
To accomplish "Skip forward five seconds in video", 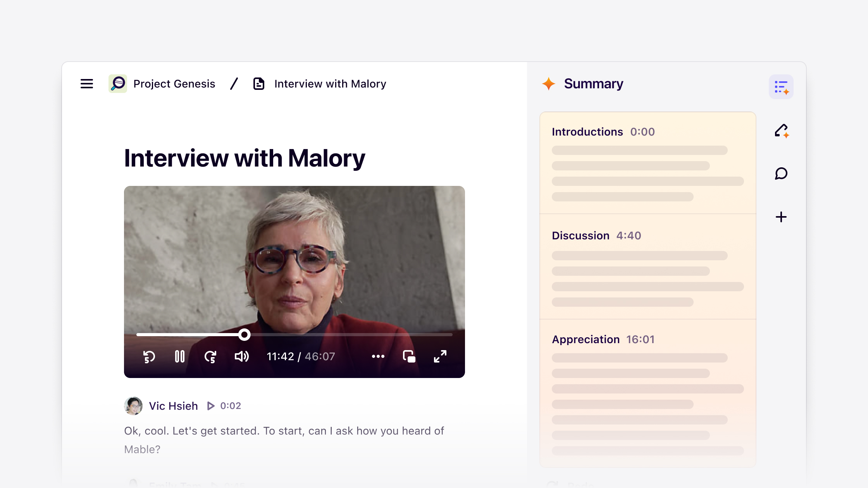I will [210, 356].
